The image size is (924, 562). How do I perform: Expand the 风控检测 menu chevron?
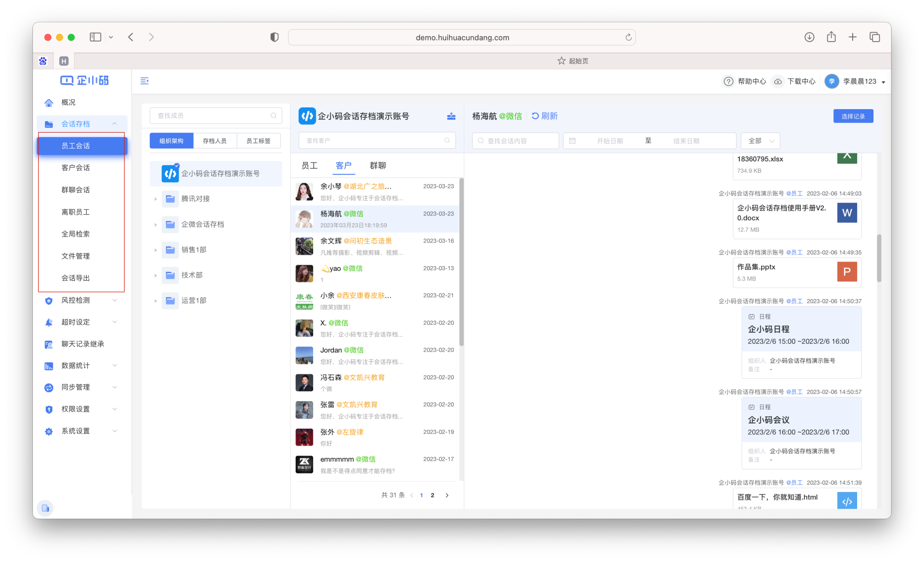tap(115, 300)
